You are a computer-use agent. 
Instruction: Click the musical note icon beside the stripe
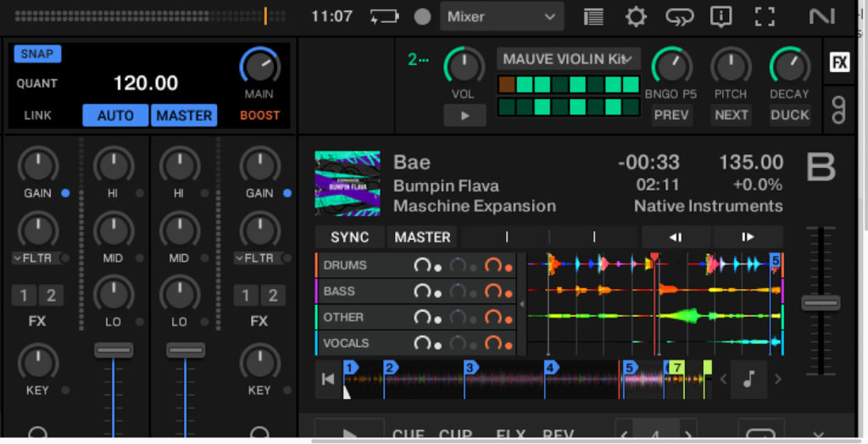pos(748,379)
